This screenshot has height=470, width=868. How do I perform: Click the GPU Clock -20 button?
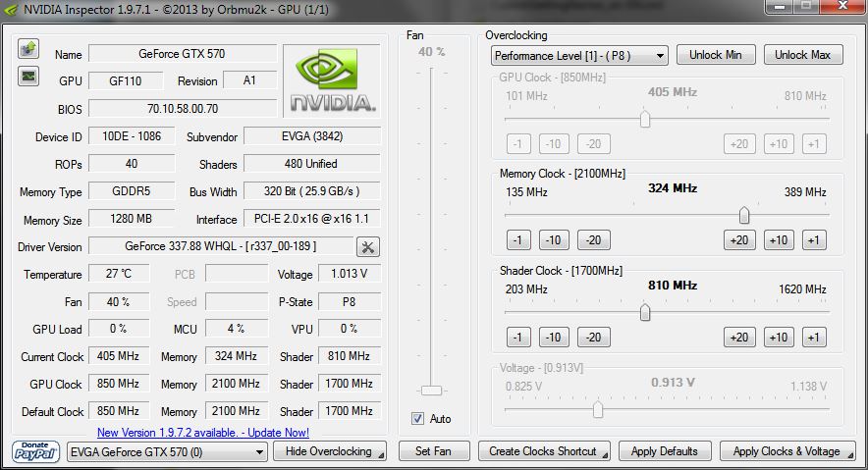[x=593, y=144]
